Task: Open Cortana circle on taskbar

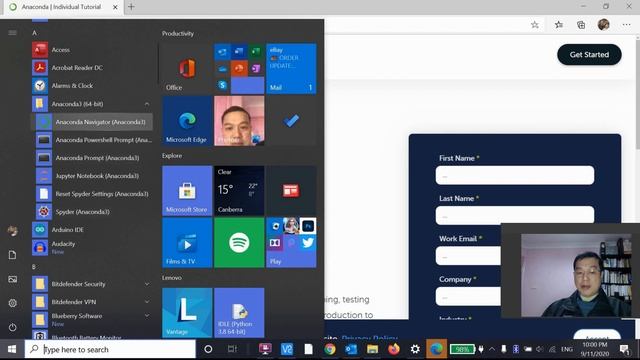Action: tap(208, 349)
